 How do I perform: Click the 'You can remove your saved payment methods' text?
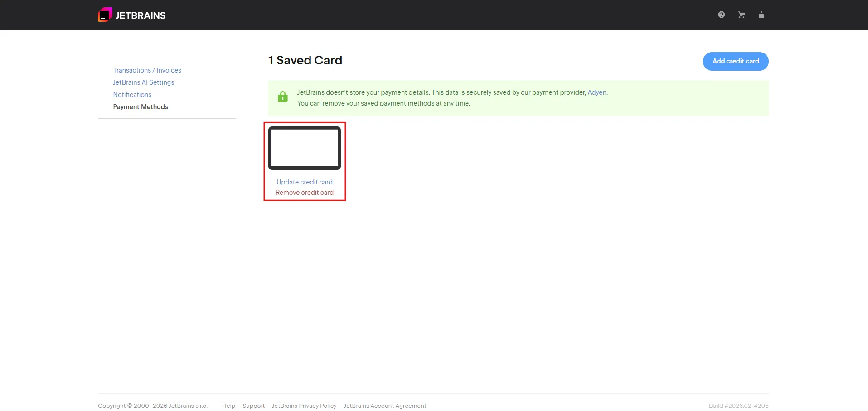(383, 103)
